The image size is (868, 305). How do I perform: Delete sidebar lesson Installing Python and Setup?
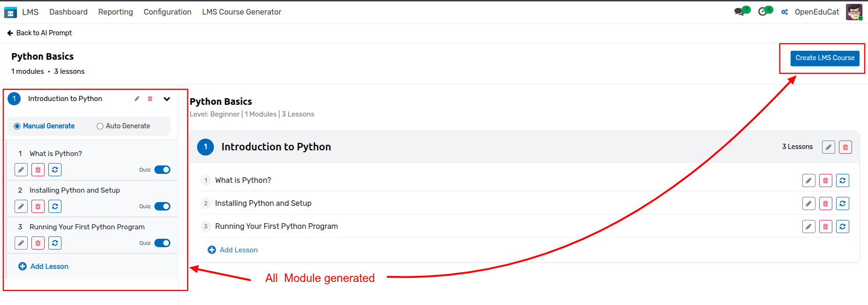38,206
